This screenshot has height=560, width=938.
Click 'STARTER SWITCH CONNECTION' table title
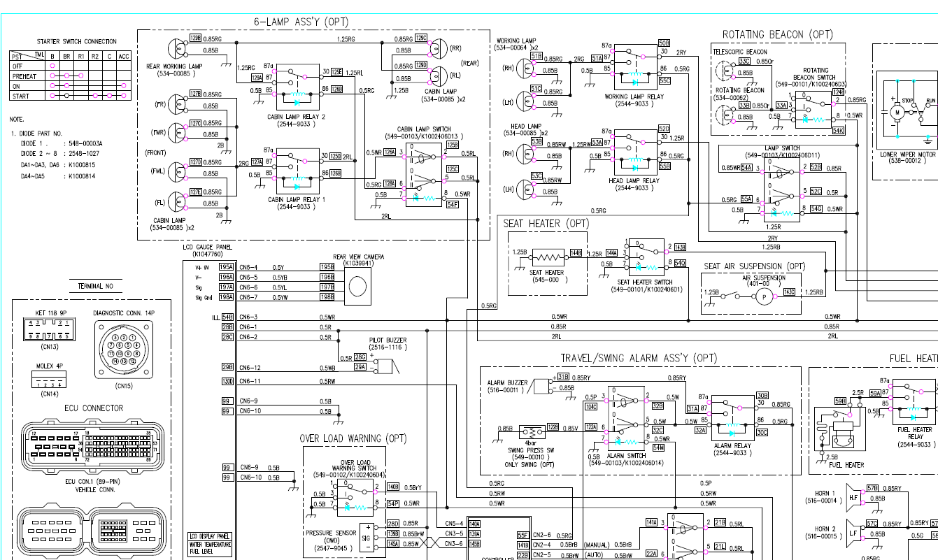pyautogui.click(x=77, y=42)
